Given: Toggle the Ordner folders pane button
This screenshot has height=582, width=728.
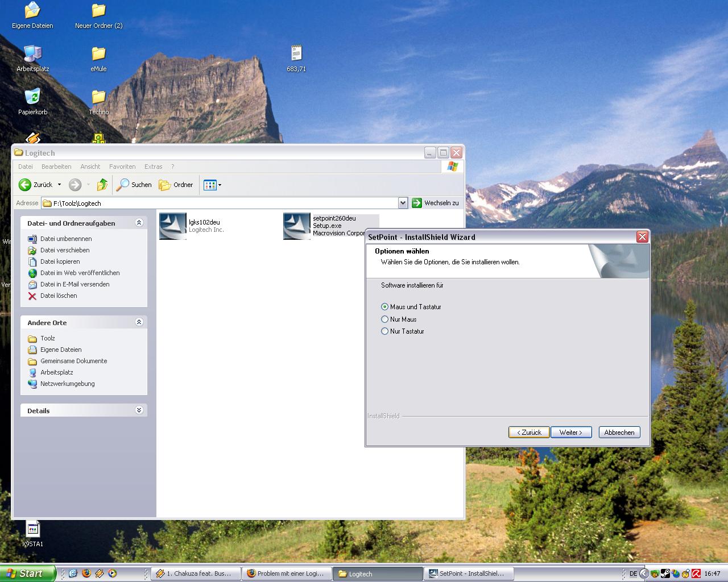Looking at the screenshot, I should point(176,185).
